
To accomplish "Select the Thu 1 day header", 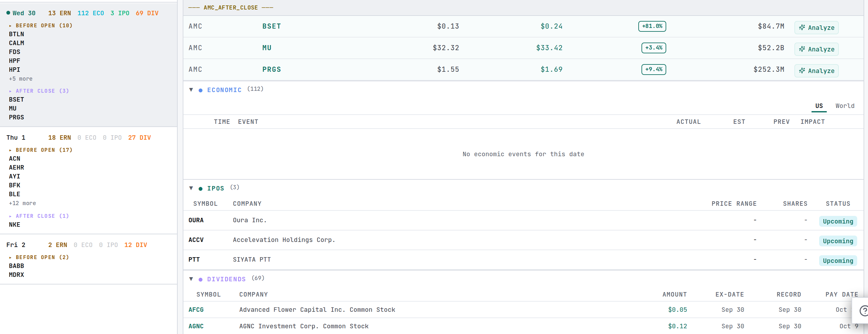I will pos(16,138).
